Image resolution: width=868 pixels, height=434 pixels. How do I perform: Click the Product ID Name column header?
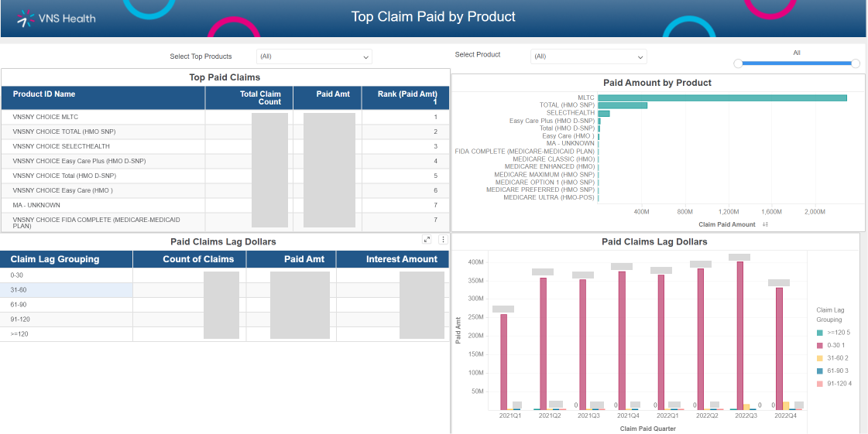pyautogui.click(x=103, y=97)
